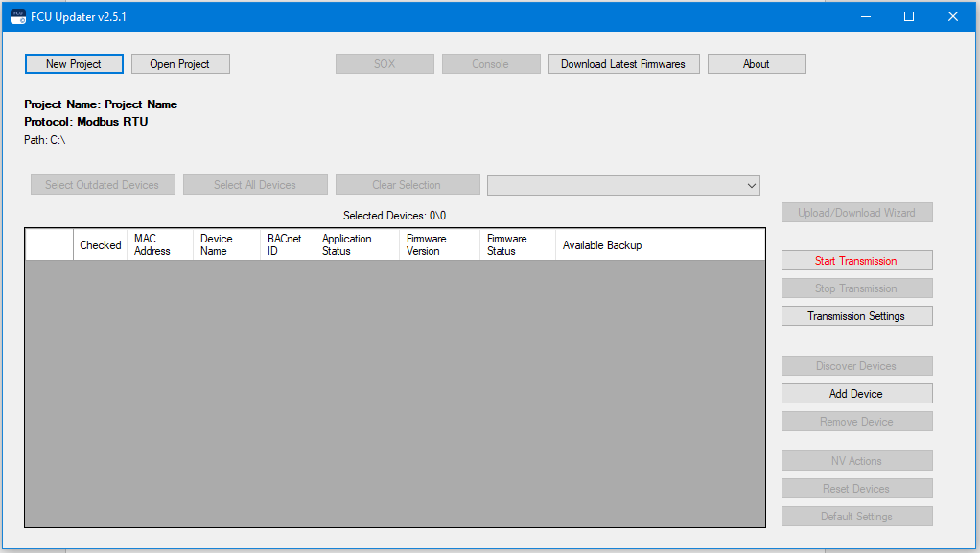980x553 pixels.
Task: Minimize the FCU Updater window
Action: click(865, 16)
